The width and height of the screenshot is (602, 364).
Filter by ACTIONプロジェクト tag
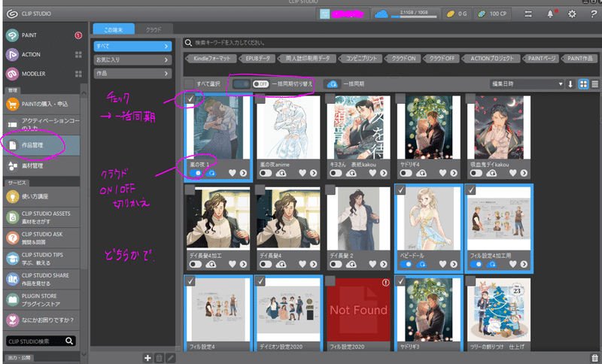coord(492,59)
